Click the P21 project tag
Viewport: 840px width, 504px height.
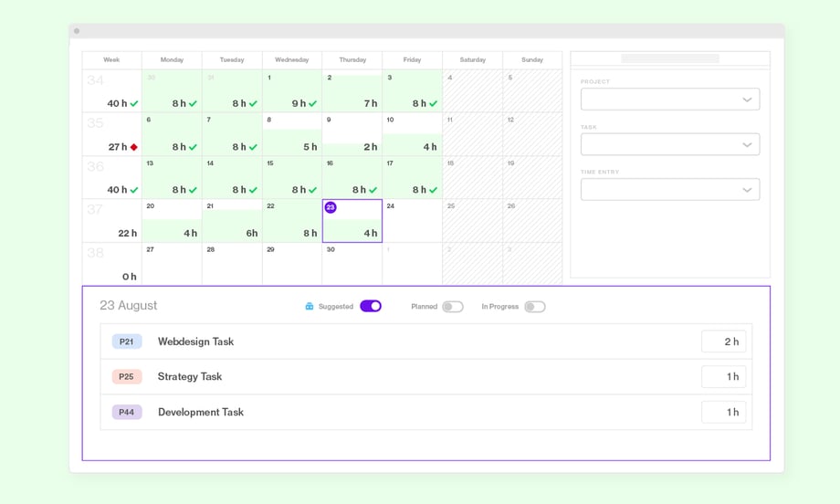point(126,341)
